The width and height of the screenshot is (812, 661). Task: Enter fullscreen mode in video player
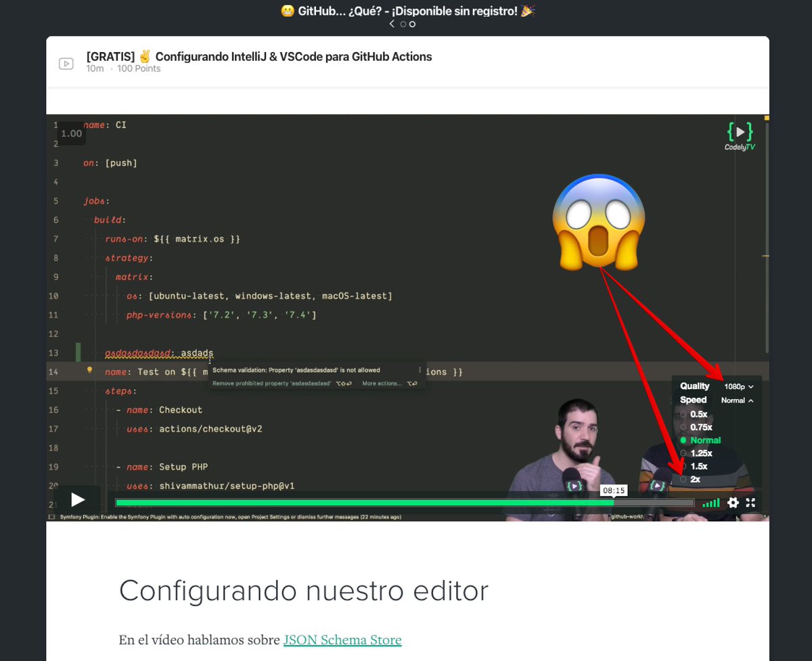point(750,503)
